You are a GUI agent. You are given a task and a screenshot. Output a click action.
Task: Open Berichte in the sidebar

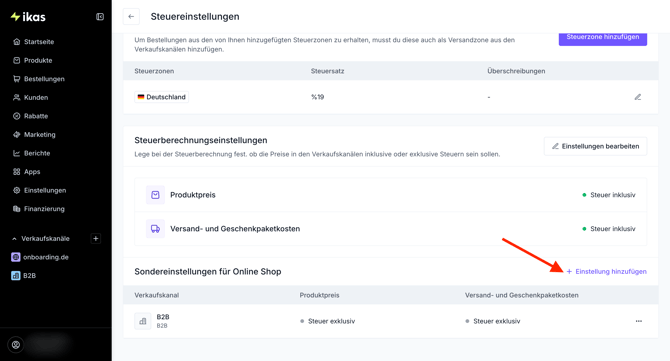coord(37,153)
